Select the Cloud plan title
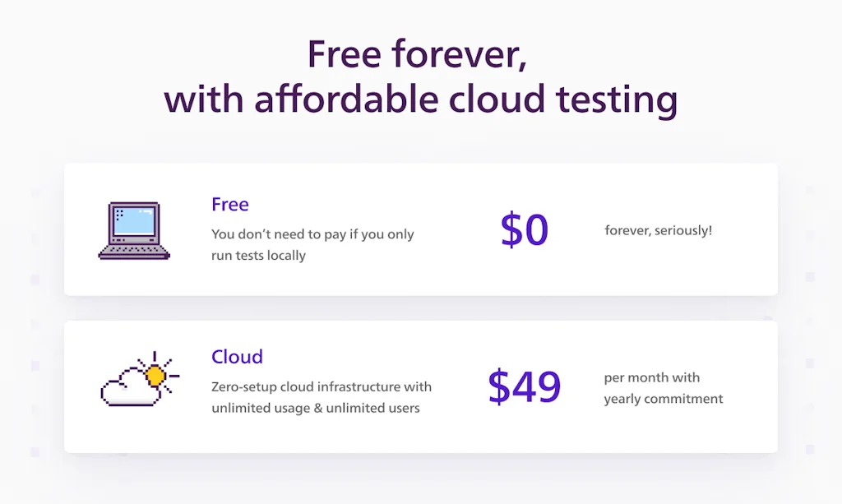 tap(237, 357)
